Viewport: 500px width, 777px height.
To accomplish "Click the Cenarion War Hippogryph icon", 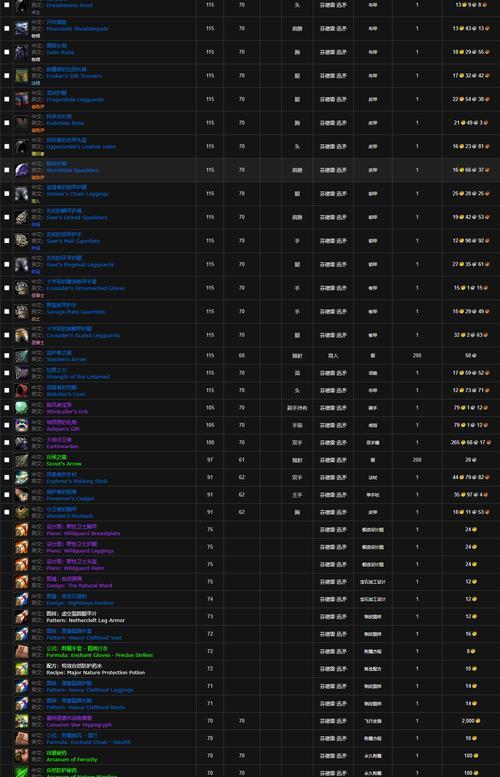I will 21,721.
